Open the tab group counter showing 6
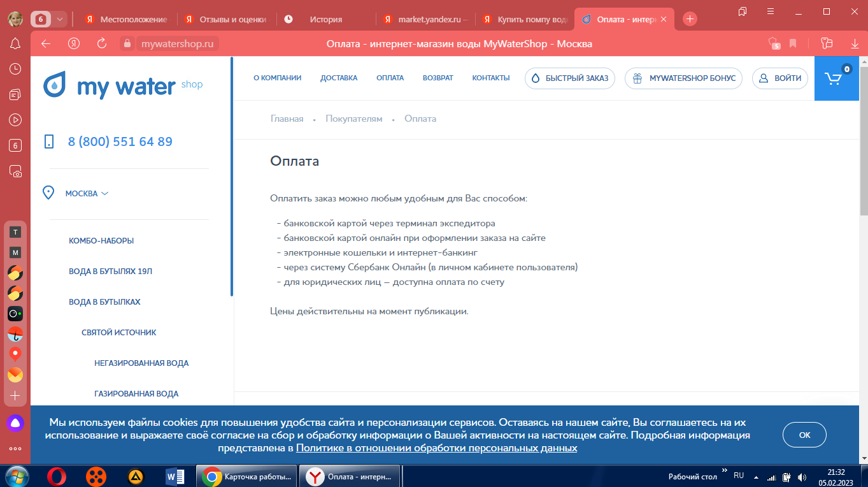This screenshot has width=868, height=487. (41, 19)
